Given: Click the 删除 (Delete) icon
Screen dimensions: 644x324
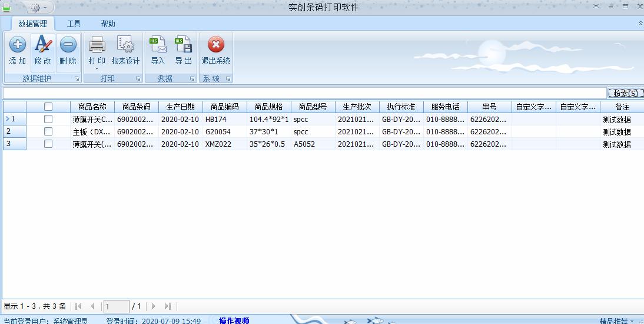Looking at the screenshot, I should (68, 44).
